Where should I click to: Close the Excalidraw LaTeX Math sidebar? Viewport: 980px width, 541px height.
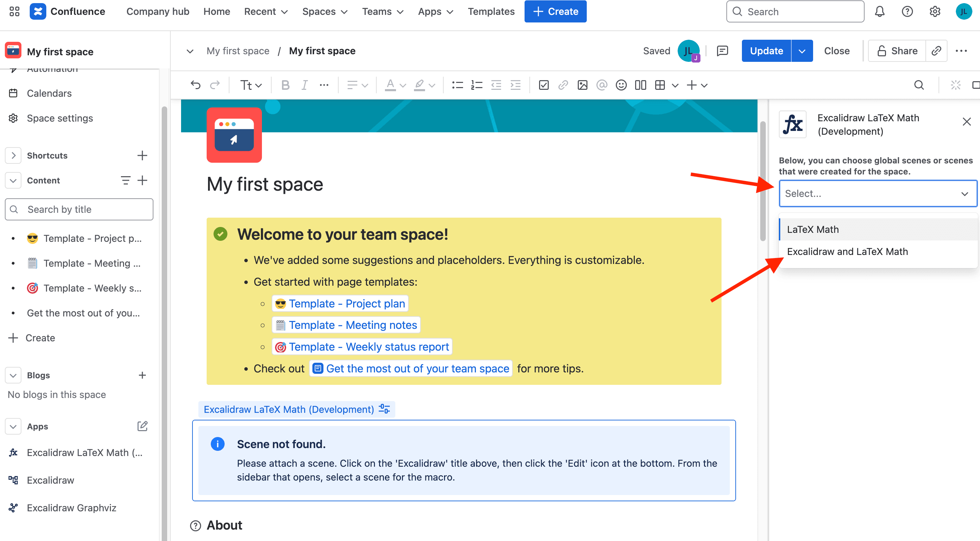[966, 122]
